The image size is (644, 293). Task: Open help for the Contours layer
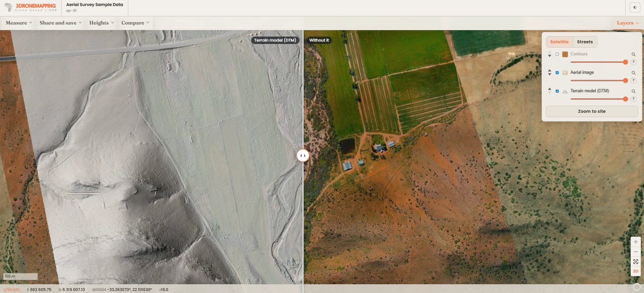[633, 62]
